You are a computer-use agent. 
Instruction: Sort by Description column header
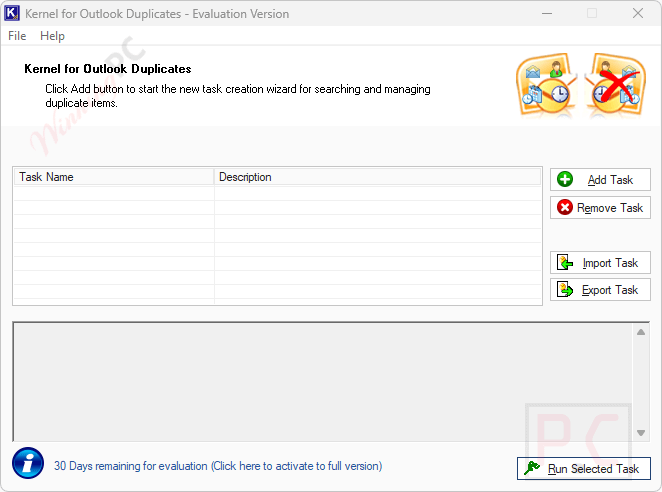377,177
